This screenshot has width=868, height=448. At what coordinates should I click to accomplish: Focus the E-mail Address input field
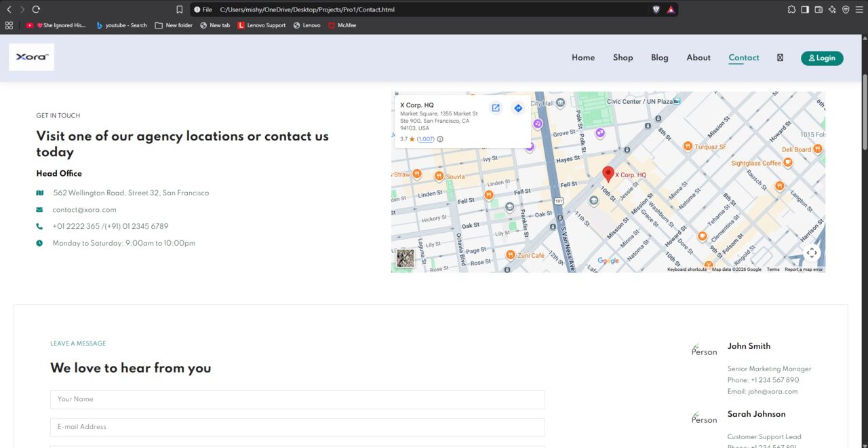click(298, 427)
